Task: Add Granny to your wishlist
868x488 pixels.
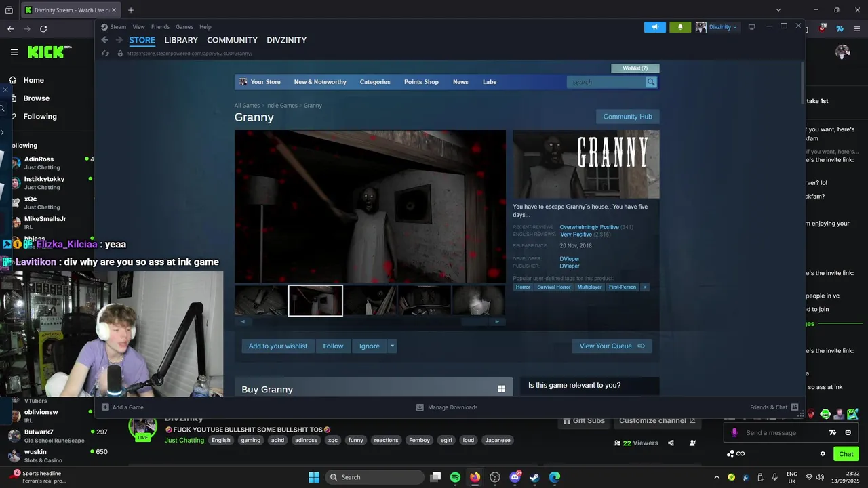Action: click(x=278, y=346)
